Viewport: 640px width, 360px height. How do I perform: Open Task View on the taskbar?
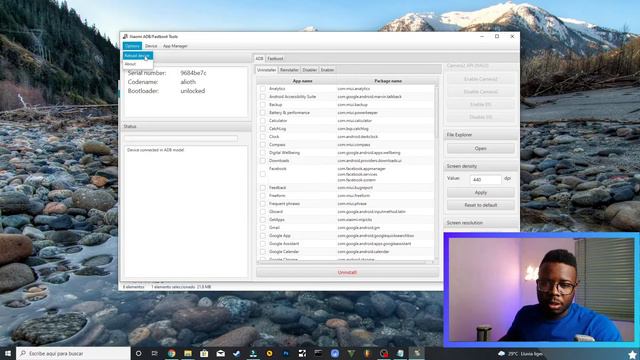tap(155, 353)
